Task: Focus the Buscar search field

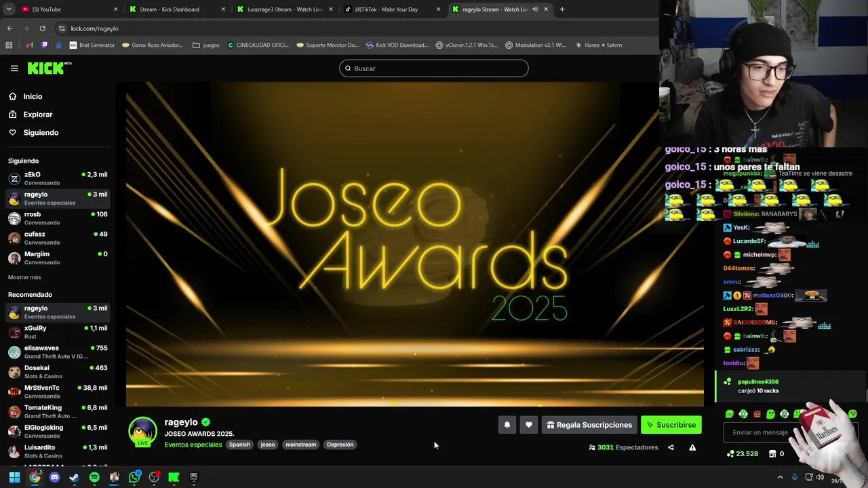Action: point(434,68)
